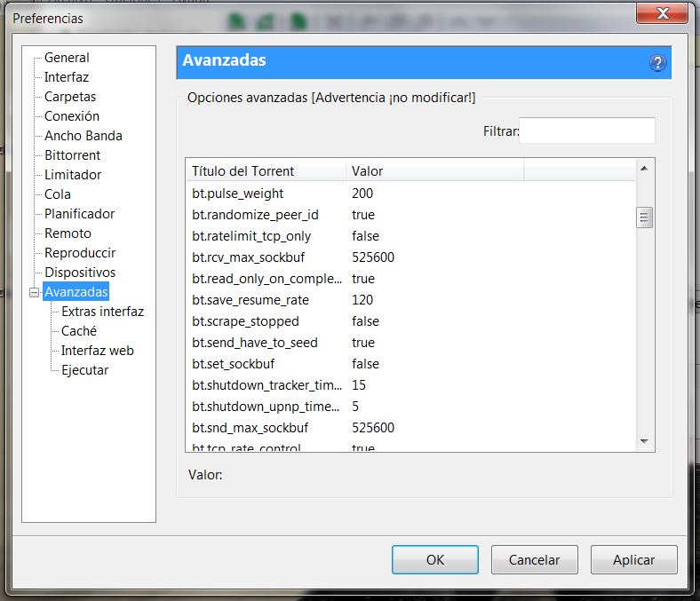Go to the Bittorrent settings page

72,155
